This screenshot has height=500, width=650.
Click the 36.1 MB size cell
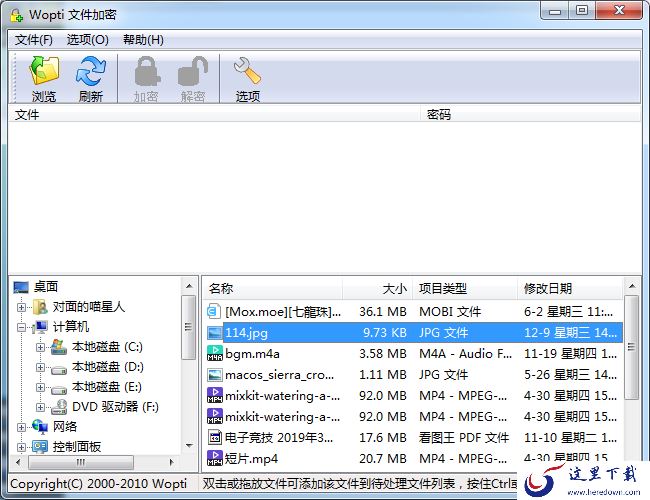click(x=383, y=311)
